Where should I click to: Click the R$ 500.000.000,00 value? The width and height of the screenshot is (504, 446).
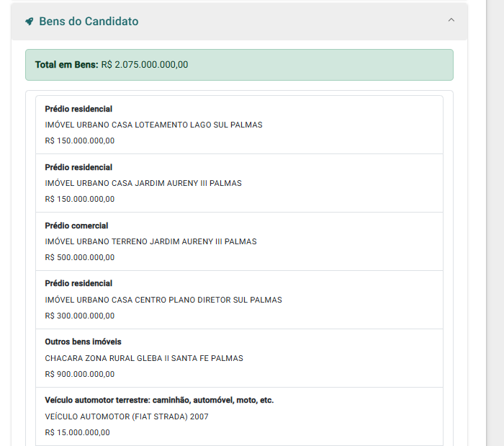coord(80,257)
